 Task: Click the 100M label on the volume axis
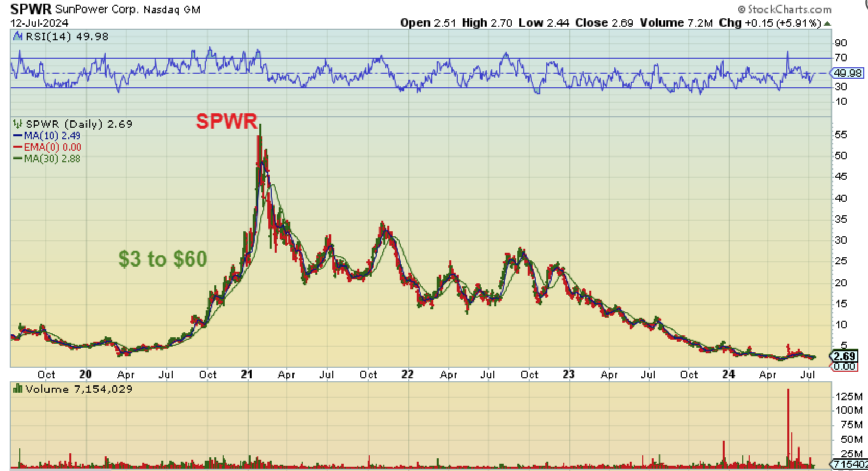tap(849, 410)
